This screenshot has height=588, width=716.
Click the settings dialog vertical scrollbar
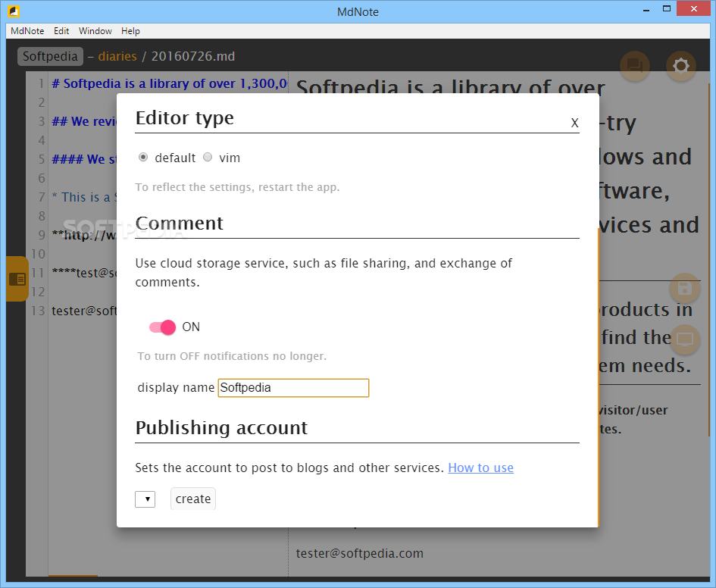tap(598, 377)
